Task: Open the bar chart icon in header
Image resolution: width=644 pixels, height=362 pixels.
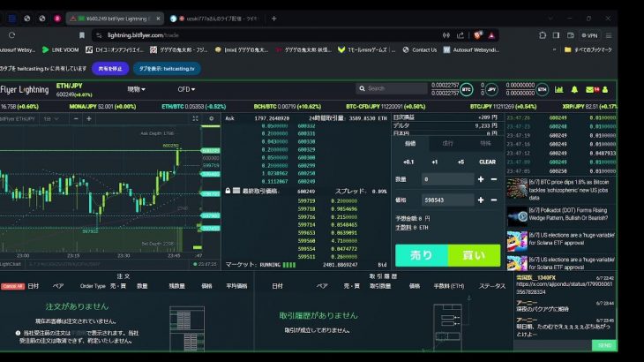Action: (560, 89)
